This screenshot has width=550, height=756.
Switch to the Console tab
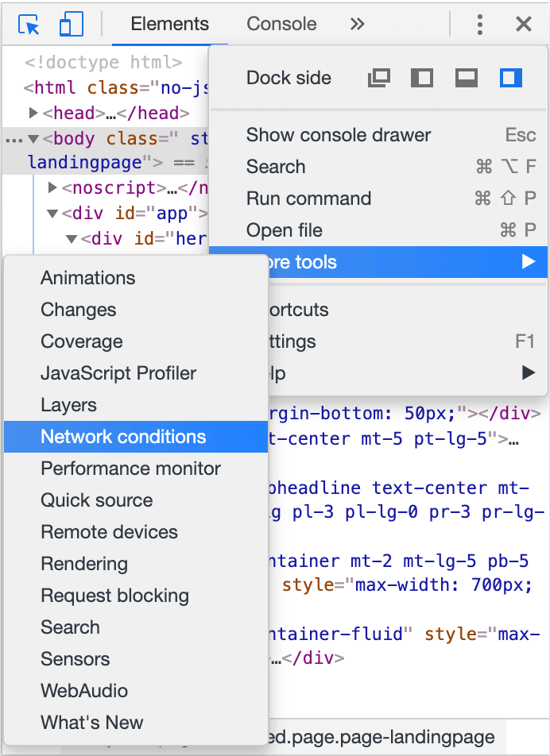point(281,25)
